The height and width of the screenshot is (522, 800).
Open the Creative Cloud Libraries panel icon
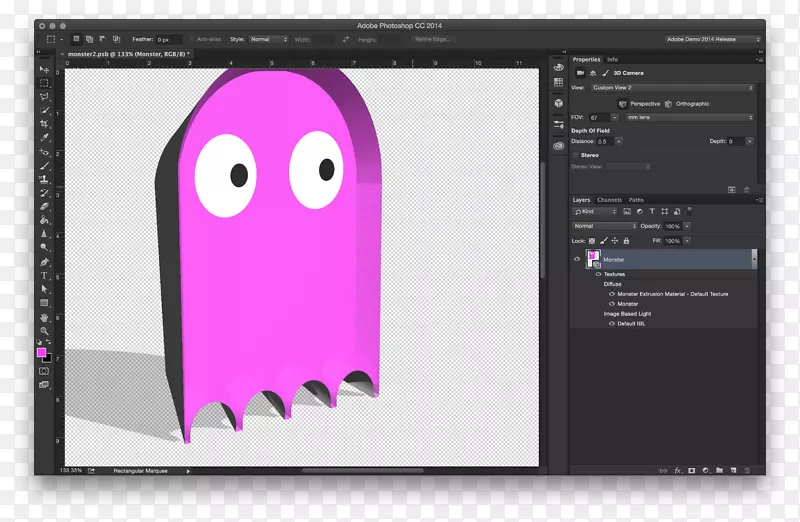point(559,146)
